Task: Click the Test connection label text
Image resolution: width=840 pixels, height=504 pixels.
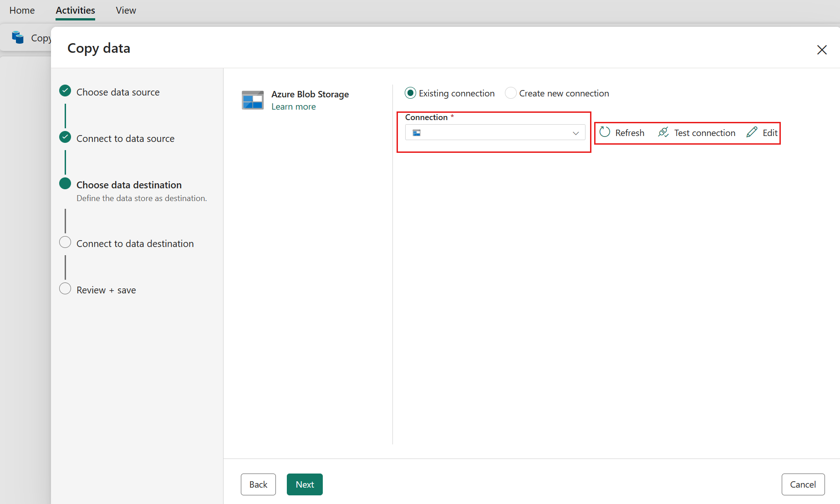Action: [x=705, y=133]
